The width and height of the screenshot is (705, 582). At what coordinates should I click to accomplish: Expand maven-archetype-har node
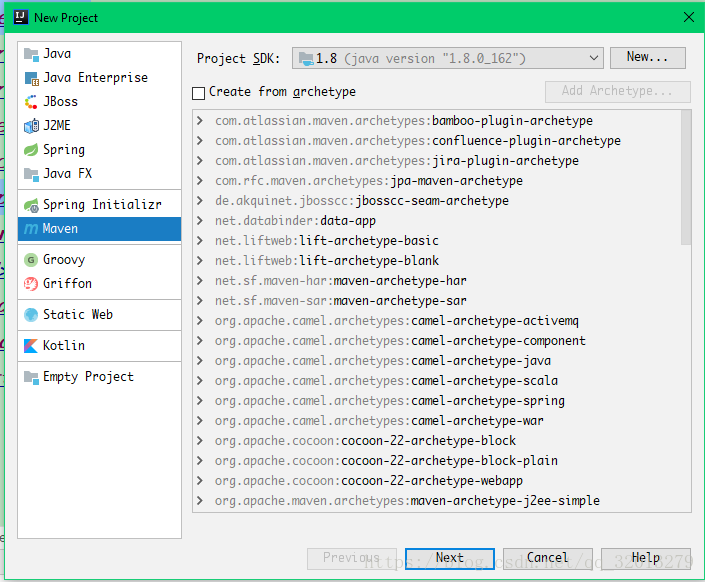point(200,281)
